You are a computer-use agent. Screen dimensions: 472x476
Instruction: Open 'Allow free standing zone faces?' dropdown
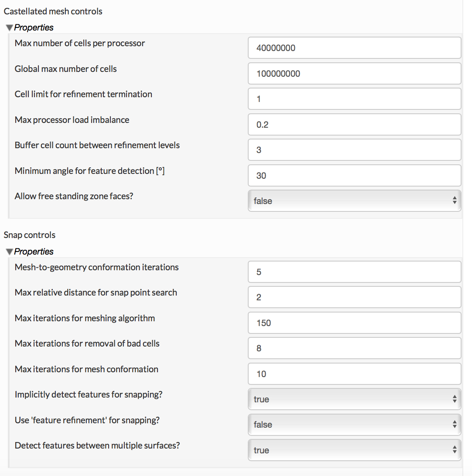(354, 201)
